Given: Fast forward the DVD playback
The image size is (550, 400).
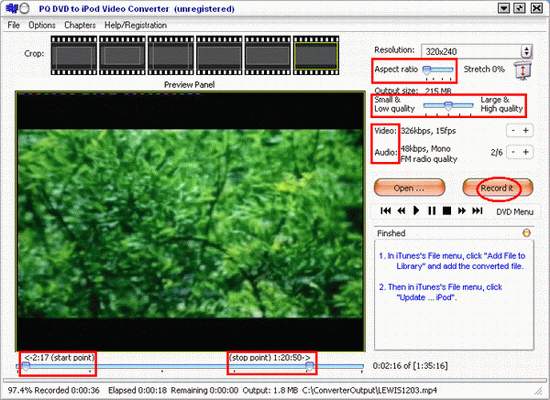Looking at the screenshot, I should (x=462, y=211).
